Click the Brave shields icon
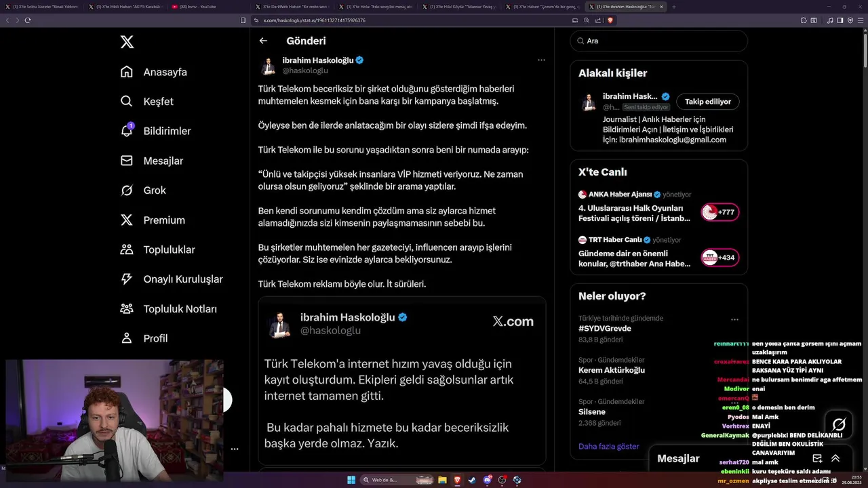 pos(610,20)
